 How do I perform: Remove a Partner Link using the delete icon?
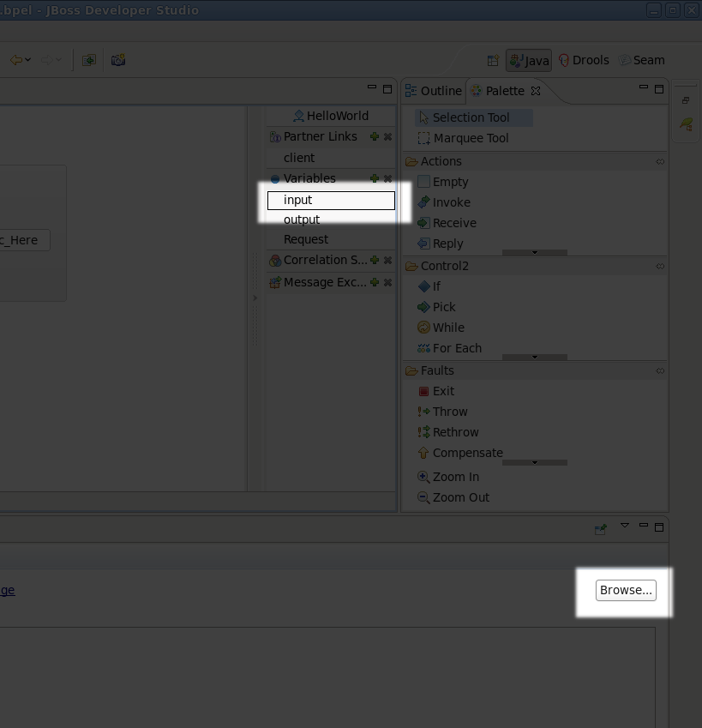pos(387,136)
